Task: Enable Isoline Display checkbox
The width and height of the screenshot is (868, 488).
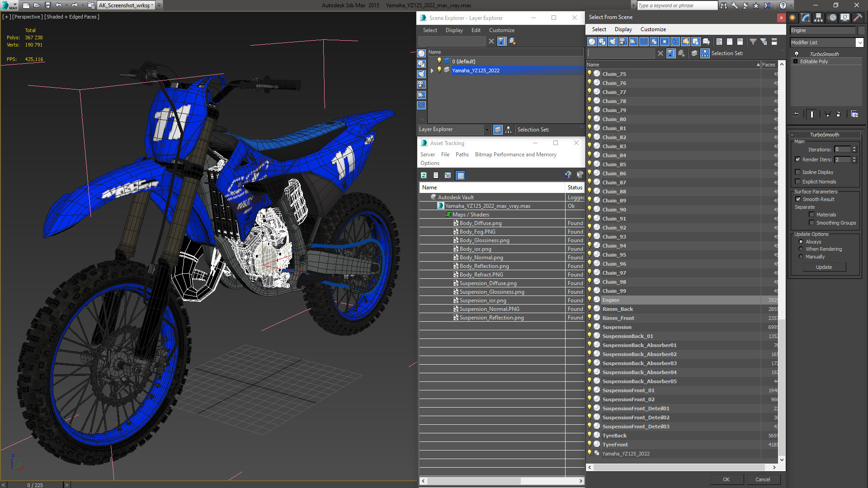Action: [x=798, y=172]
